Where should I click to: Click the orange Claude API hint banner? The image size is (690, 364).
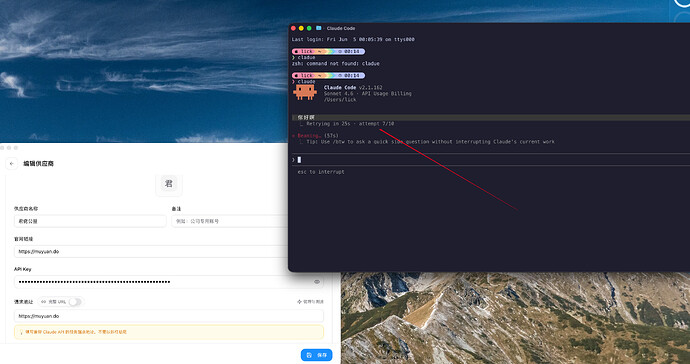(169, 332)
